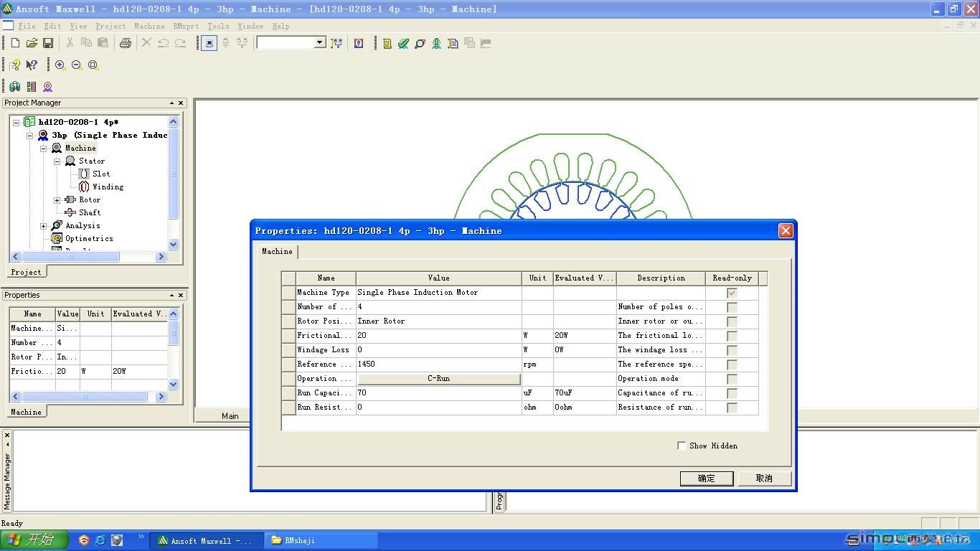Open the Machine menu
Viewport: 980px width, 551px height.
tap(149, 26)
